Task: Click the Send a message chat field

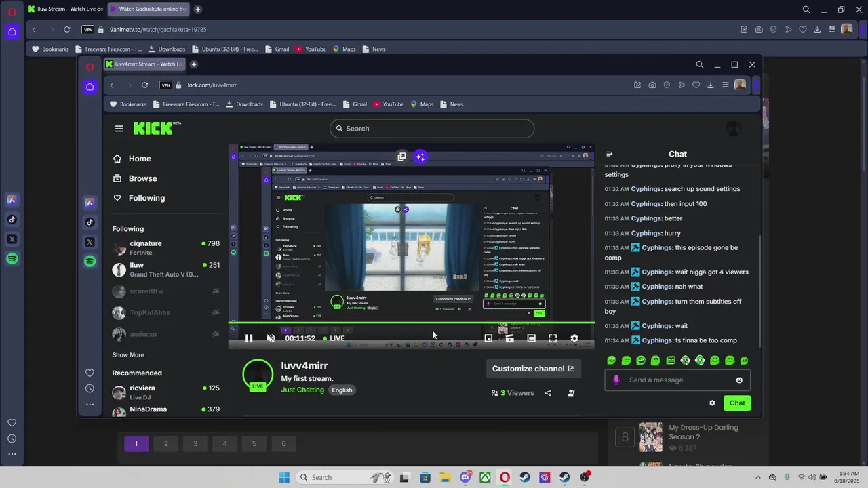Action: 678,380
